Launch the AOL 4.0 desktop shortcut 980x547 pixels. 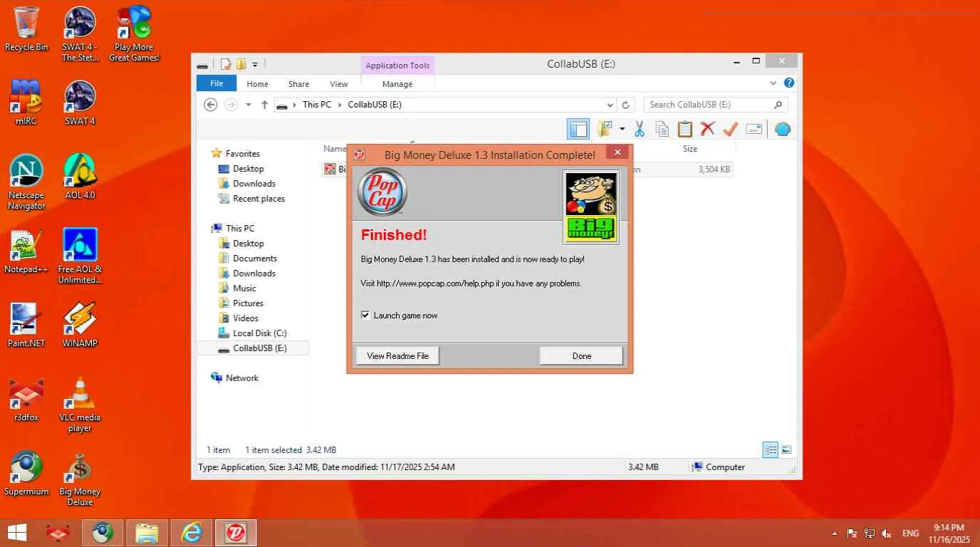[x=80, y=177]
